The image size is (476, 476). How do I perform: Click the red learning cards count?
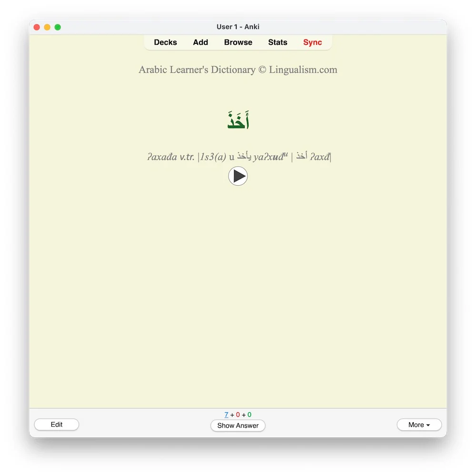(238, 415)
